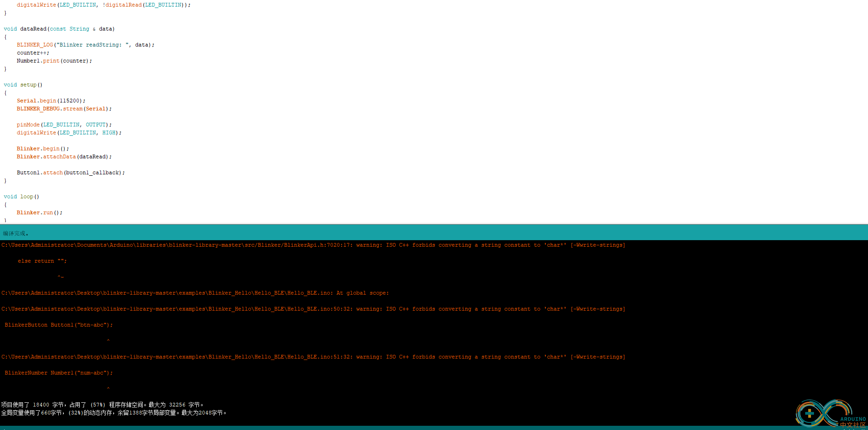Click the 'Blinker.begin();' line
Image resolution: width=868 pixels, height=430 pixels.
pyautogui.click(x=43, y=149)
